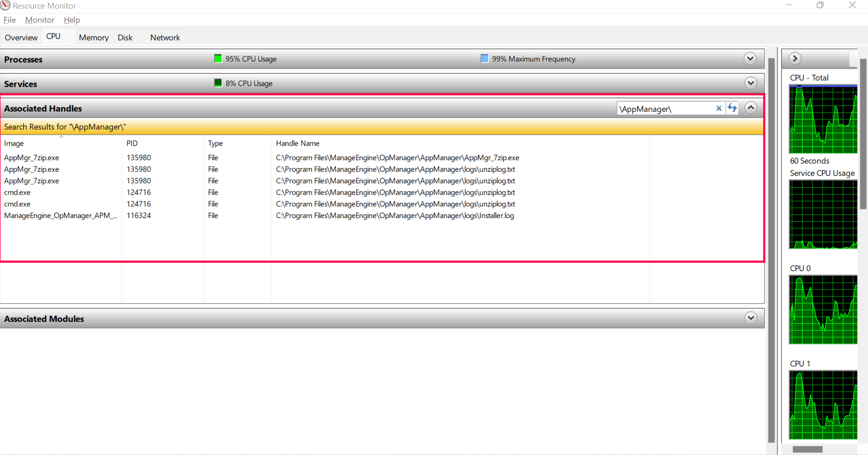Collapse the Associated Handles section
Image resolution: width=868 pixels, height=455 pixels.
pos(751,108)
